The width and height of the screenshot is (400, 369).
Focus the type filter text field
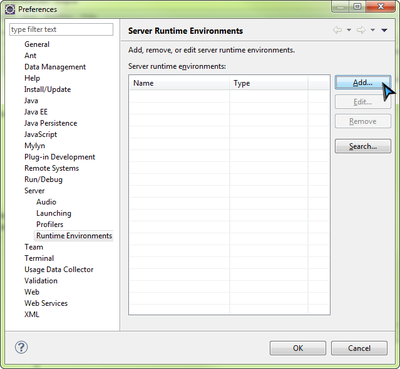click(x=61, y=29)
